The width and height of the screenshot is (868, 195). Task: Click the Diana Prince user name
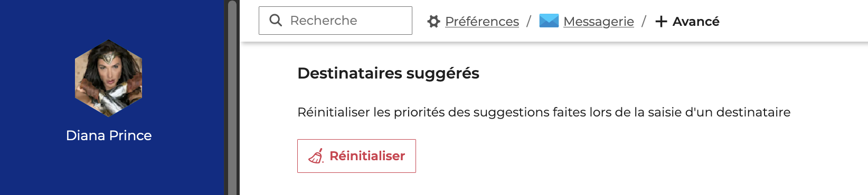tap(109, 135)
